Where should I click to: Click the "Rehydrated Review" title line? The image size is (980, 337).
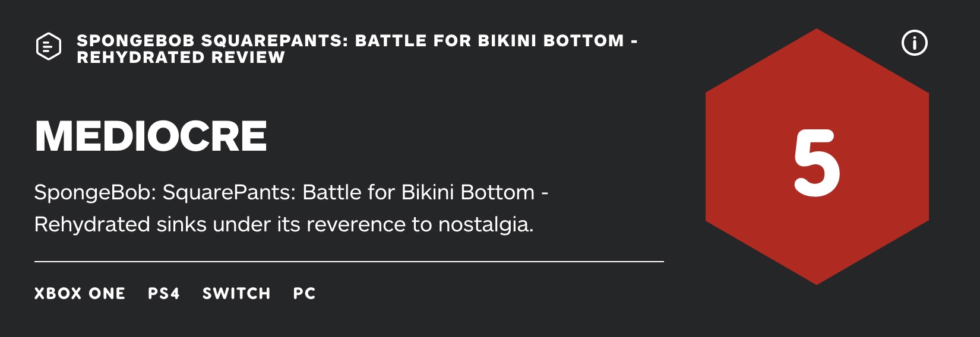pyautogui.click(x=181, y=57)
